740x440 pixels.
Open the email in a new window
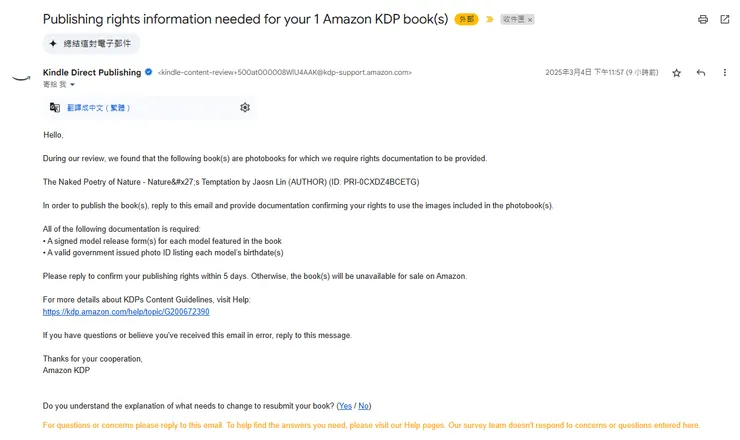[x=725, y=19]
